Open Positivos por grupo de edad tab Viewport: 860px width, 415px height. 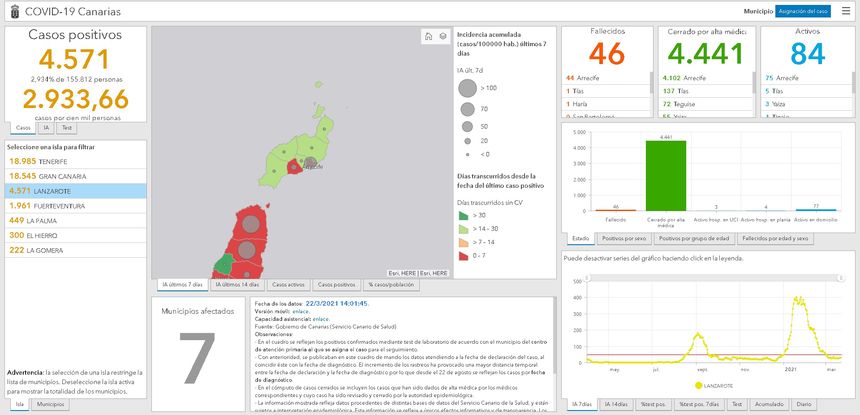[694, 238]
